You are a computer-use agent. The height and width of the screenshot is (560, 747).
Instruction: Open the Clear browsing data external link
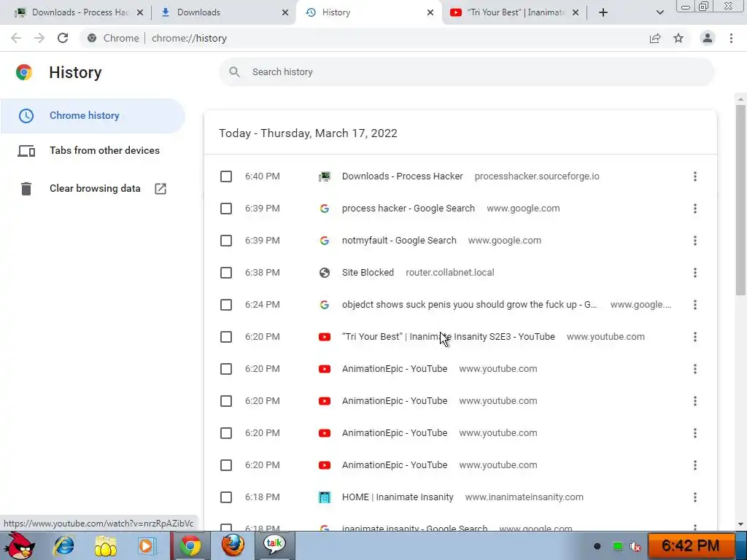[x=160, y=189]
